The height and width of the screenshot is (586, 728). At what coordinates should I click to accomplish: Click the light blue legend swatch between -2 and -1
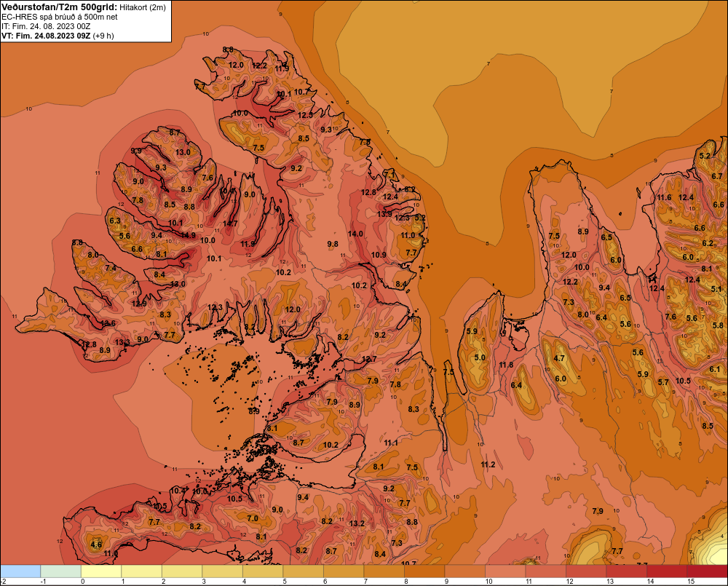pos(20,571)
